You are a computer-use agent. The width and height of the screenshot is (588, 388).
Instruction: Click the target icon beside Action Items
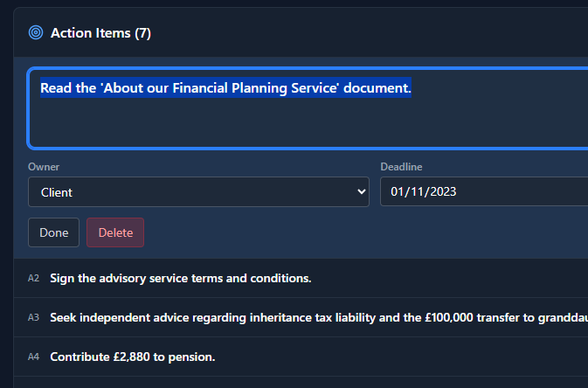36,33
